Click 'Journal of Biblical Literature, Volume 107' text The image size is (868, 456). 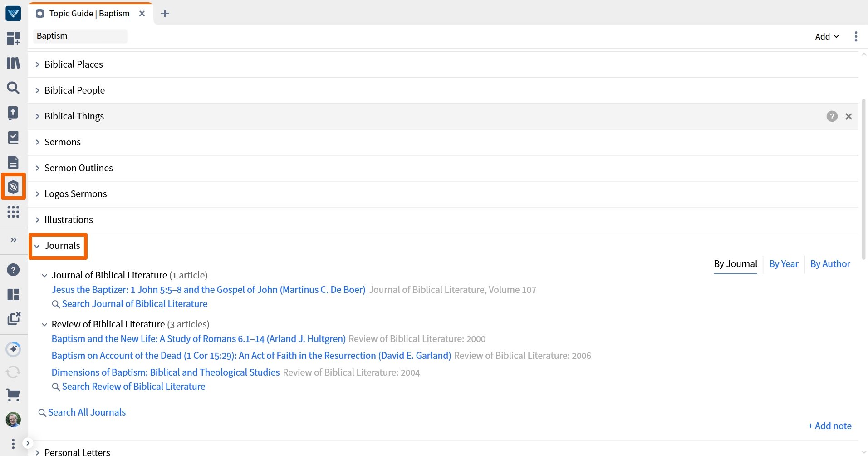coord(452,290)
